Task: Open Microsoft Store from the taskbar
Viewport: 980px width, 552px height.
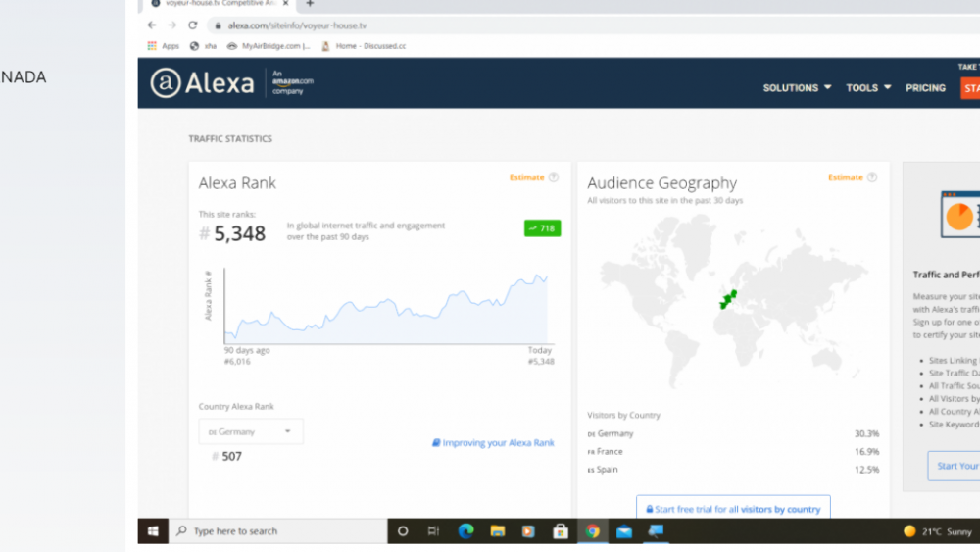Action: (561, 531)
